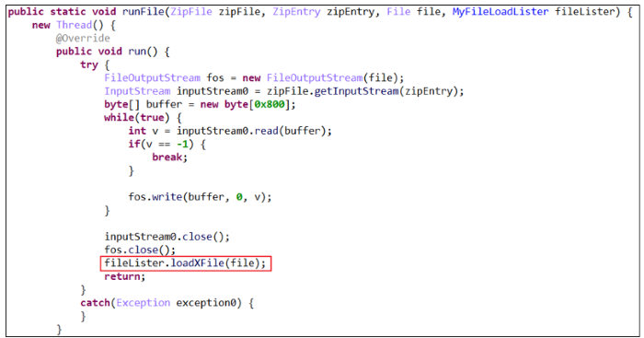Click the 0x800 buffer size literal

(270, 104)
